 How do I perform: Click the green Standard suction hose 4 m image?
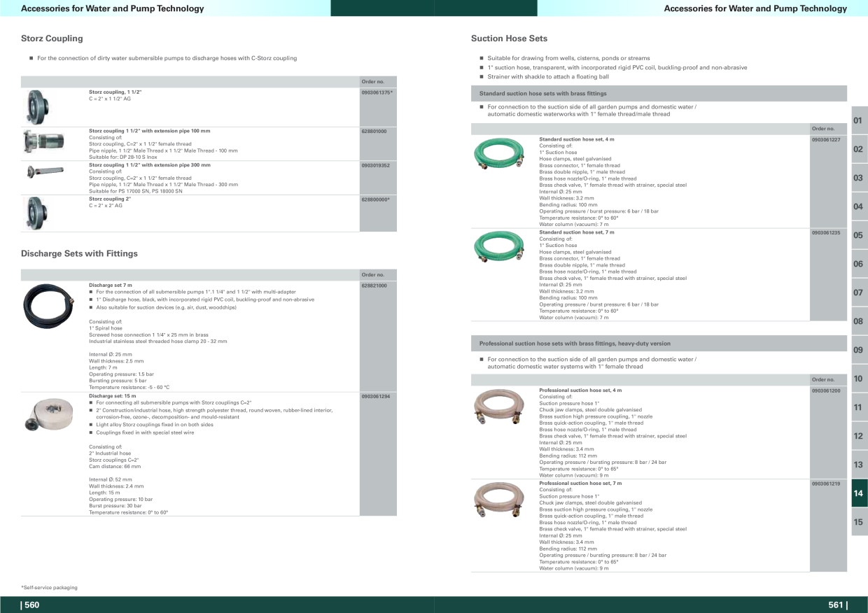pos(499,154)
